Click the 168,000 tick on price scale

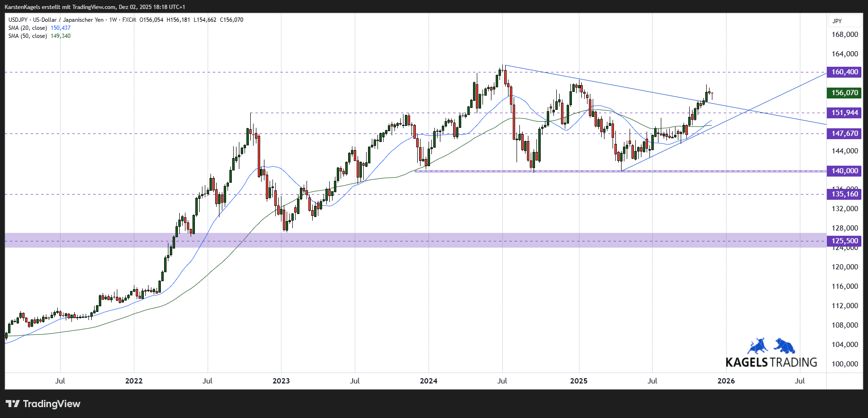click(x=844, y=35)
